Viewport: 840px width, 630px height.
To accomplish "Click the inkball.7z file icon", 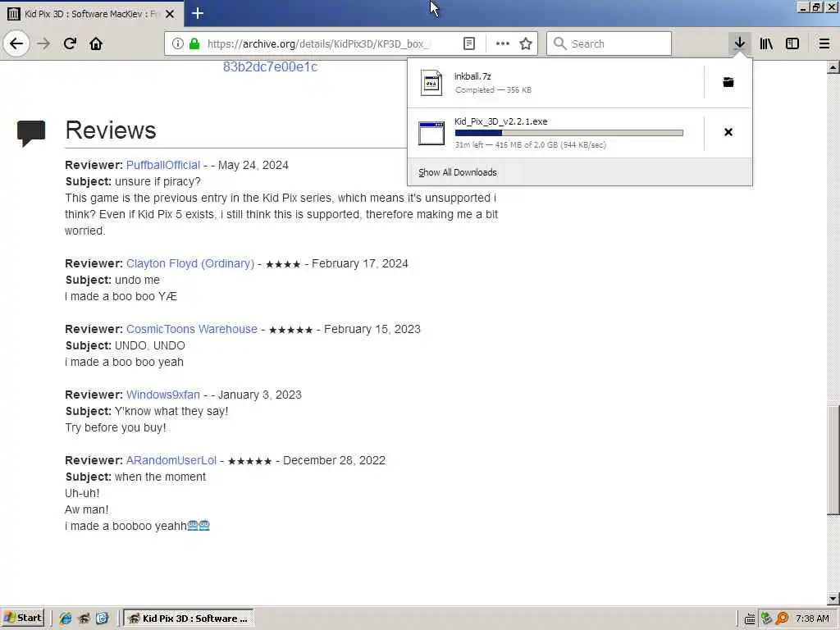I will (431, 83).
